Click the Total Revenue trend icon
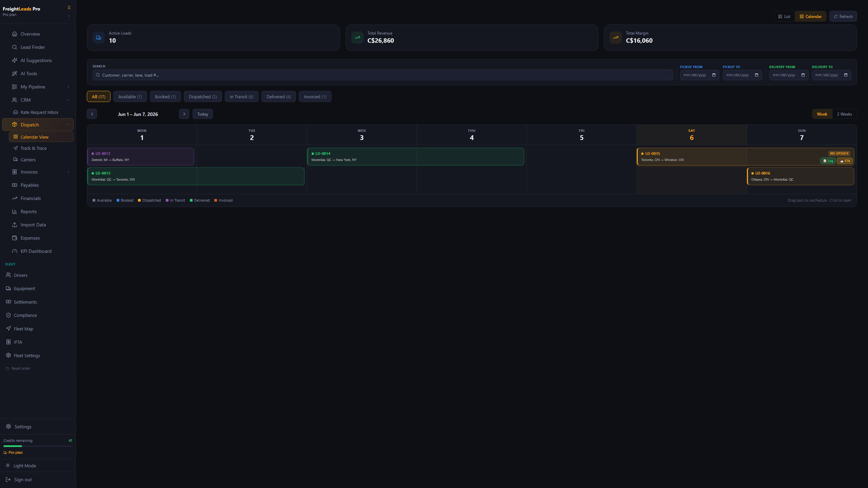The width and height of the screenshot is (868, 488). [357, 38]
